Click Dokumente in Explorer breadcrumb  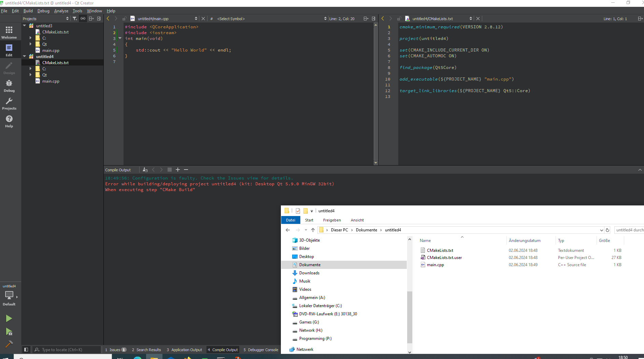point(367,230)
